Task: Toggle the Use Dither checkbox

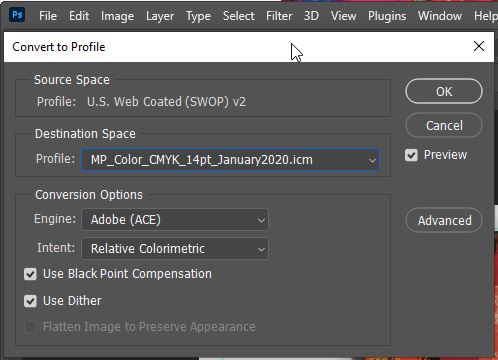Action: pyautogui.click(x=30, y=301)
